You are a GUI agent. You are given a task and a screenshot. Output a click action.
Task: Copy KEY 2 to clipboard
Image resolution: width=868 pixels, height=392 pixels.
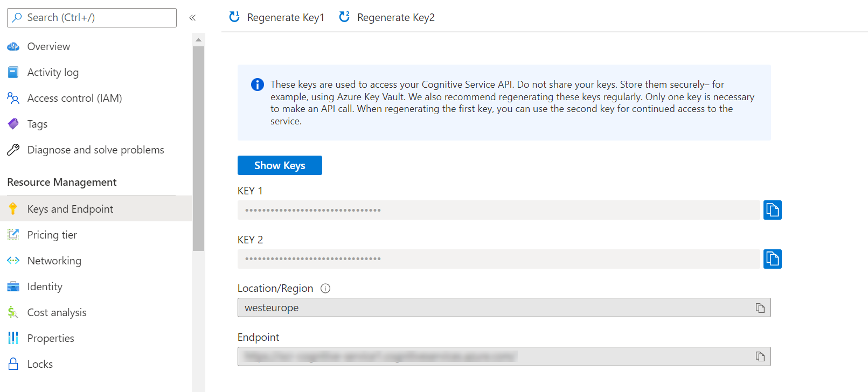click(773, 259)
